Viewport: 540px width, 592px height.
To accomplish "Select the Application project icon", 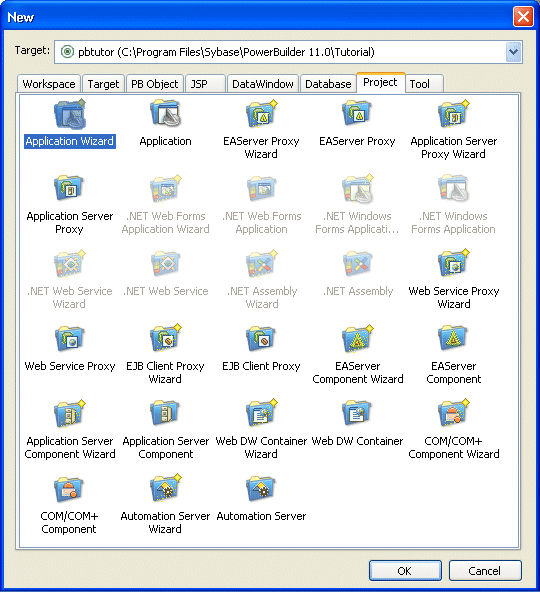I will [165, 113].
